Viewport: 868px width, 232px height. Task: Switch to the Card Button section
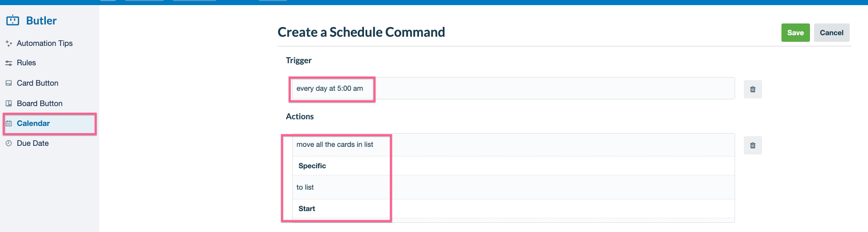click(x=38, y=83)
